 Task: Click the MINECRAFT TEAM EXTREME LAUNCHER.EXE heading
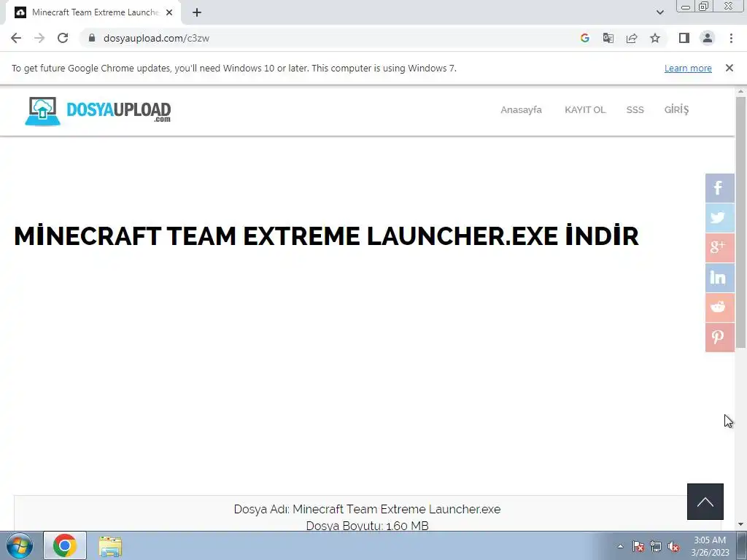pyautogui.click(x=326, y=236)
